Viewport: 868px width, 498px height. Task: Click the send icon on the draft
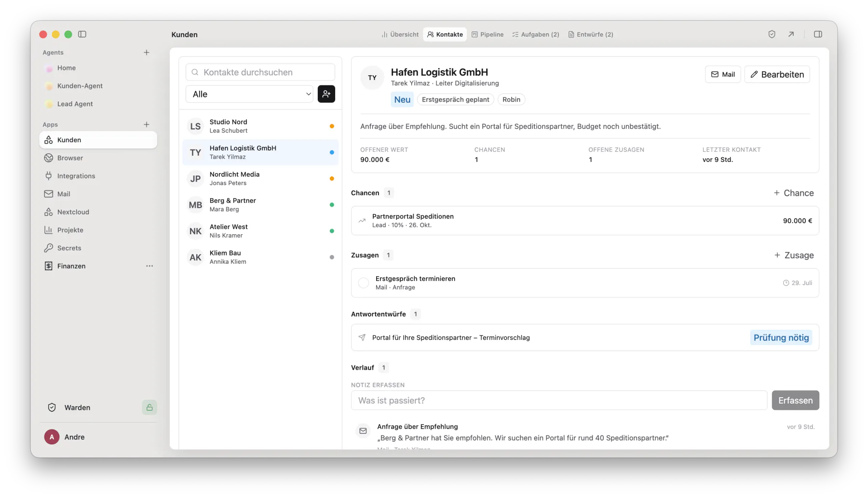point(362,337)
